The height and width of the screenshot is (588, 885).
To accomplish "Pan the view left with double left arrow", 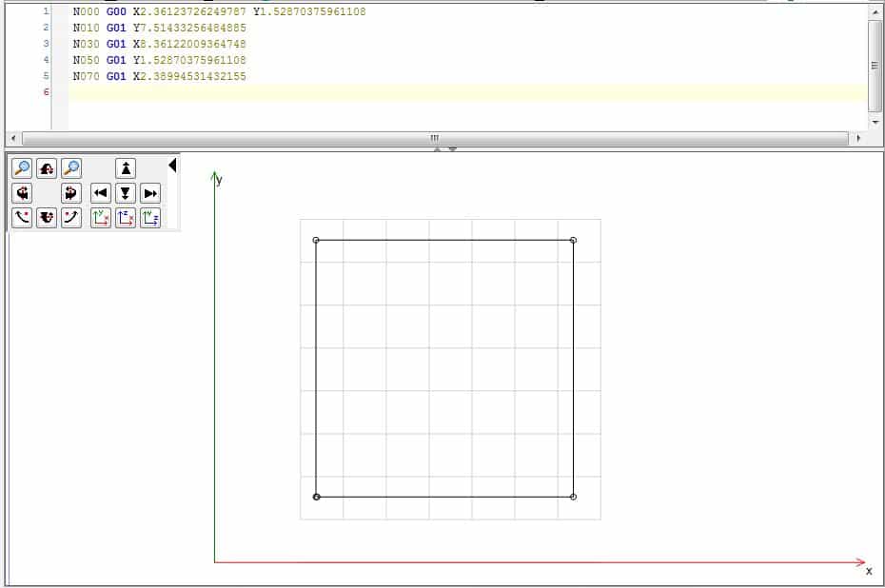I will [x=101, y=193].
